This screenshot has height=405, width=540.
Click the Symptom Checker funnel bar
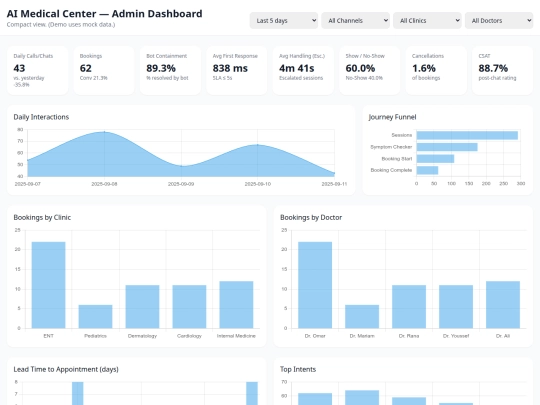[x=447, y=147]
